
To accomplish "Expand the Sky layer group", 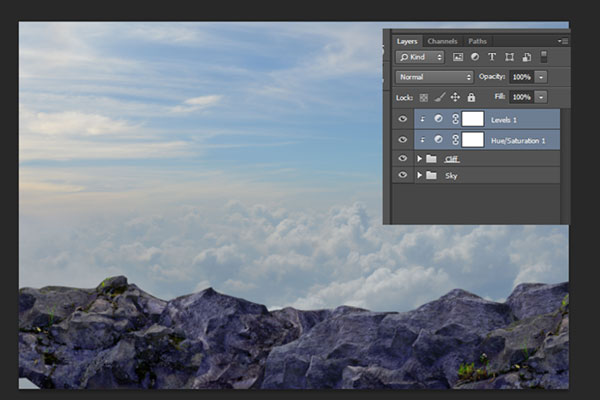I will 419,175.
